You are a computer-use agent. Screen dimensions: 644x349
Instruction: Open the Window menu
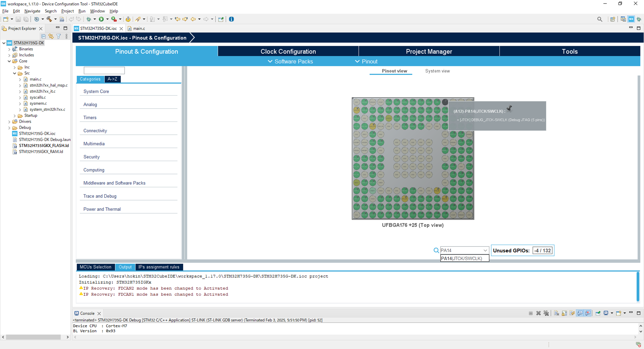pyautogui.click(x=97, y=11)
